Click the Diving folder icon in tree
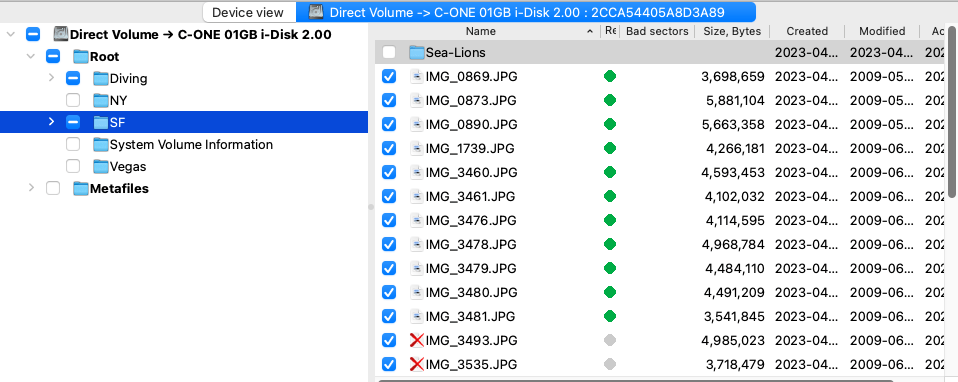 point(101,79)
